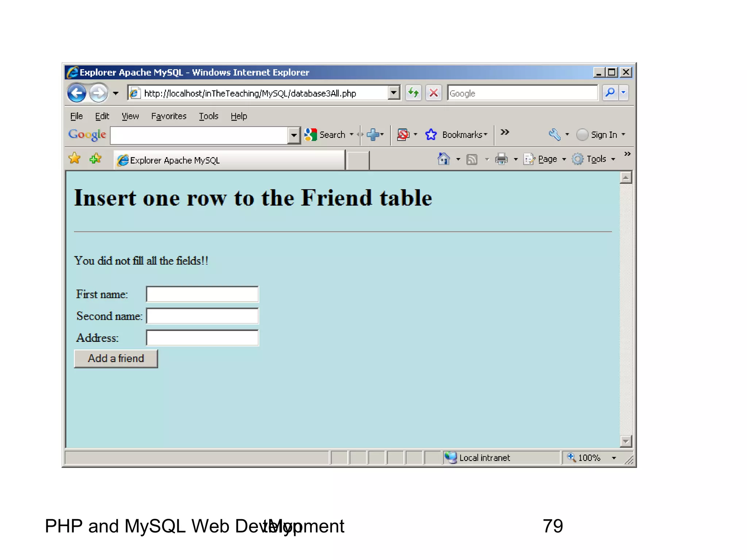Open the Favorites menu
The image size is (747, 560).
pyautogui.click(x=169, y=116)
